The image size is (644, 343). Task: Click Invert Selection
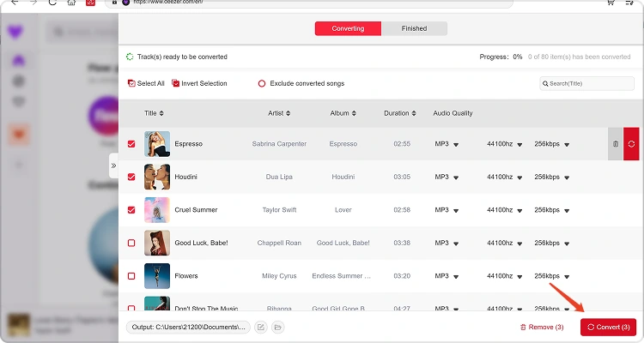(199, 83)
